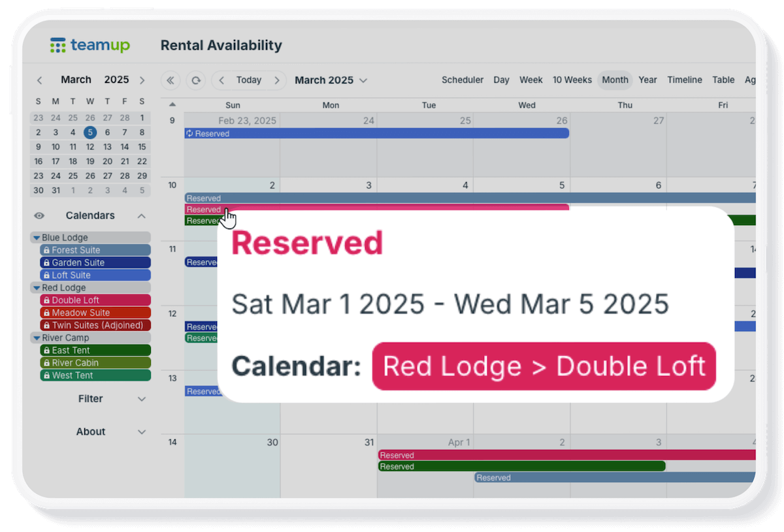Click the lock icon on Meadow Suite
Viewport: 784px width, 532px height.
46,313
